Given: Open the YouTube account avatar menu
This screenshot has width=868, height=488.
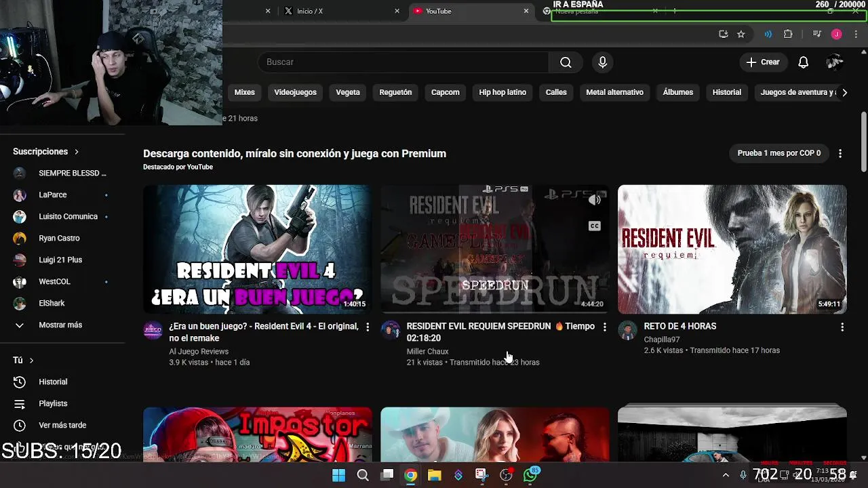Looking at the screenshot, I should point(834,62).
